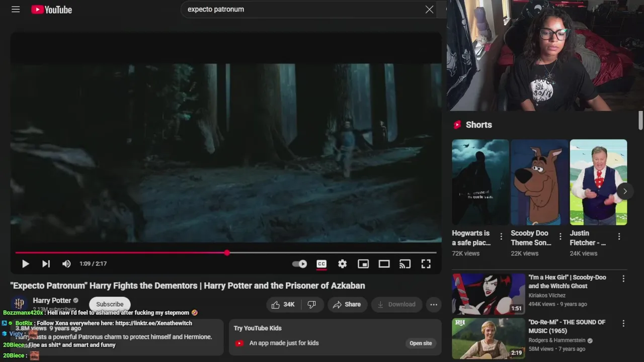Click 'Hogwarts is a safe plac...' short title

coord(471,238)
